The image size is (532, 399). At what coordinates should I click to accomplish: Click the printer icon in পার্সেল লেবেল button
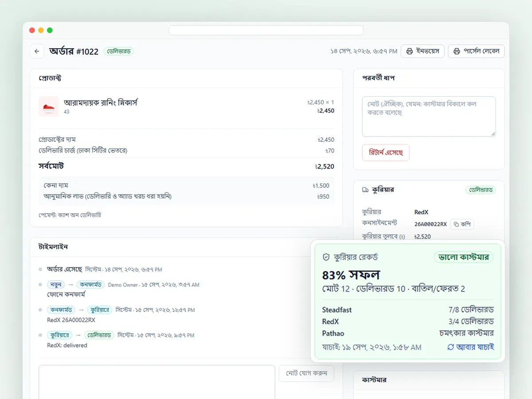click(x=457, y=51)
